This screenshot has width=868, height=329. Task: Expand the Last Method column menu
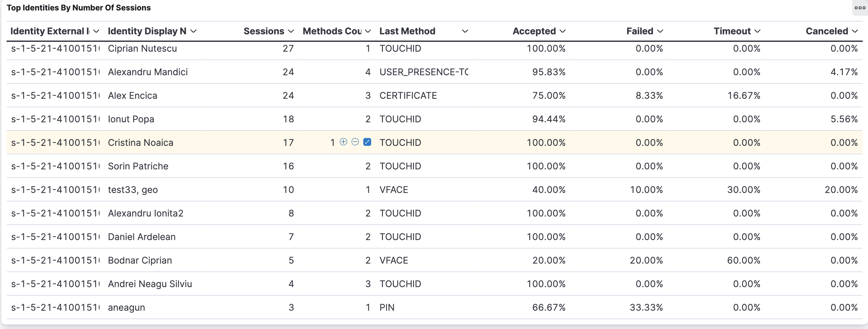[465, 31]
